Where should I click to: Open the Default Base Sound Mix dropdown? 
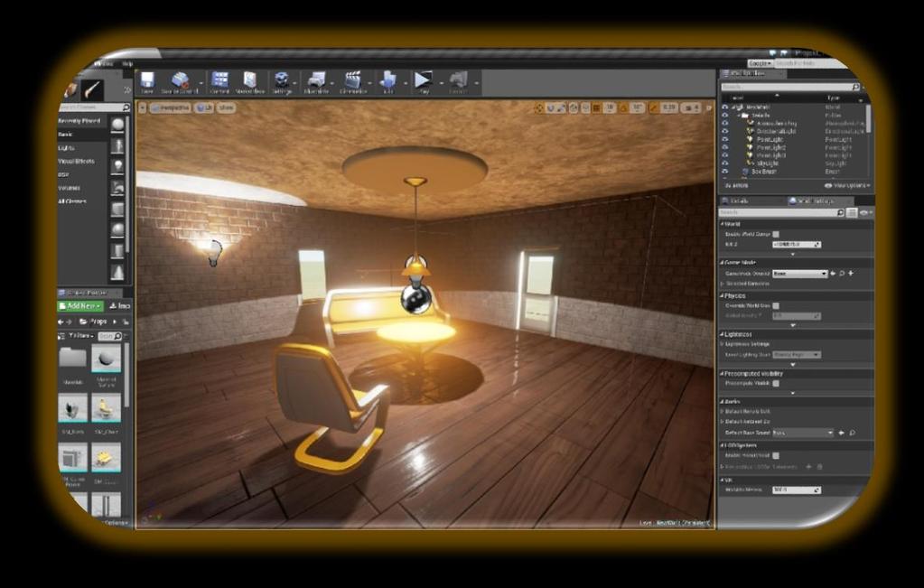803,433
